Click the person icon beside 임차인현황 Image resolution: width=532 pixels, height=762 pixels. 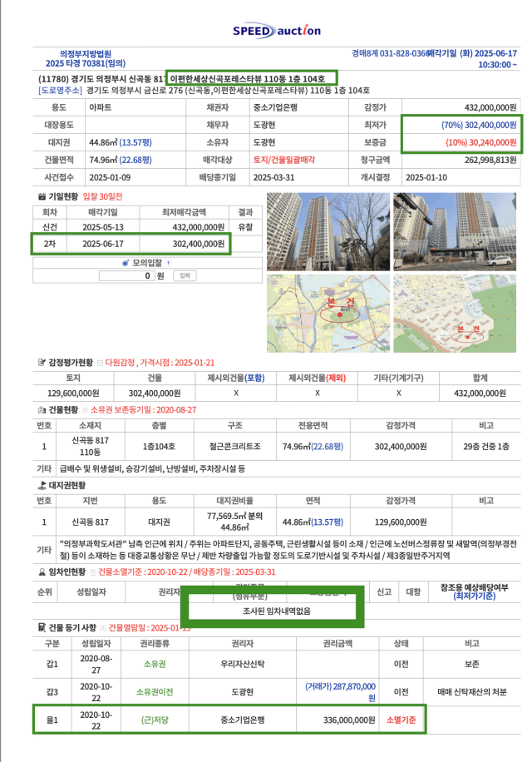42,572
